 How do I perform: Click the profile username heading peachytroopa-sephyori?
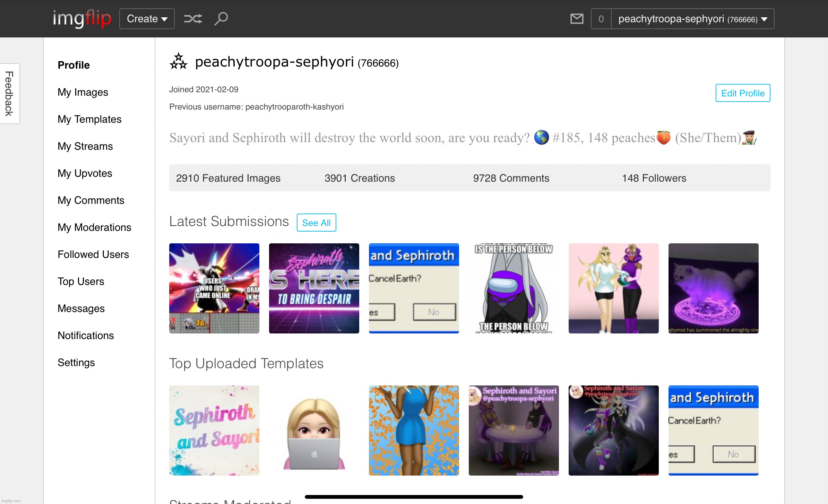tap(274, 62)
